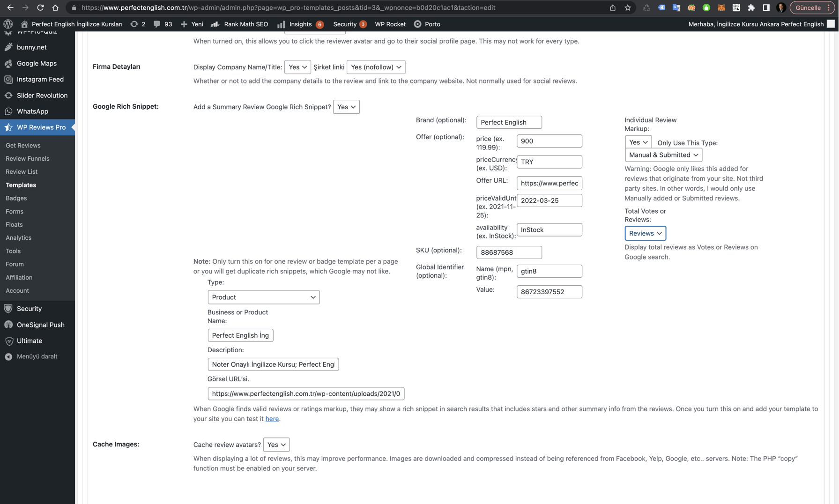Image resolution: width=839 pixels, height=504 pixels.
Task: Open Analytics submenu
Action: pyautogui.click(x=18, y=237)
